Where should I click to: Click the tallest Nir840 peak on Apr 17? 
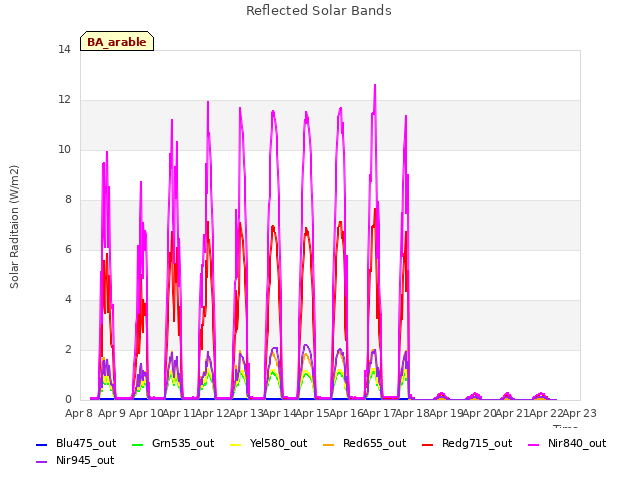pyautogui.click(x=375, y=86)
